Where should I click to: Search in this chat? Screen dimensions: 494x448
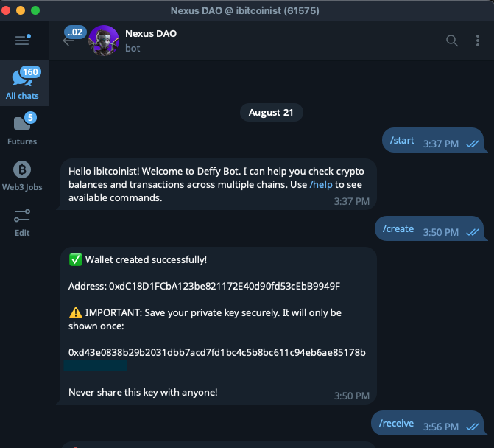coord(452,41)
